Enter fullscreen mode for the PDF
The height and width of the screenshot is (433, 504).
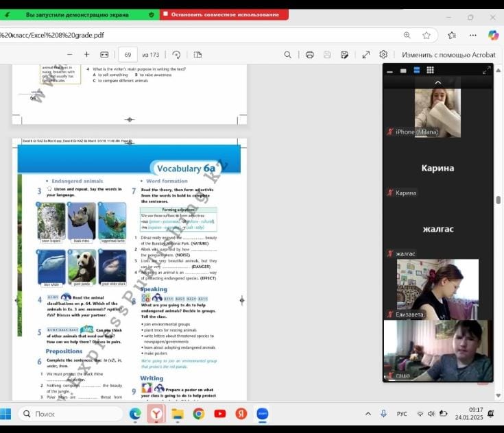(365, 55)
